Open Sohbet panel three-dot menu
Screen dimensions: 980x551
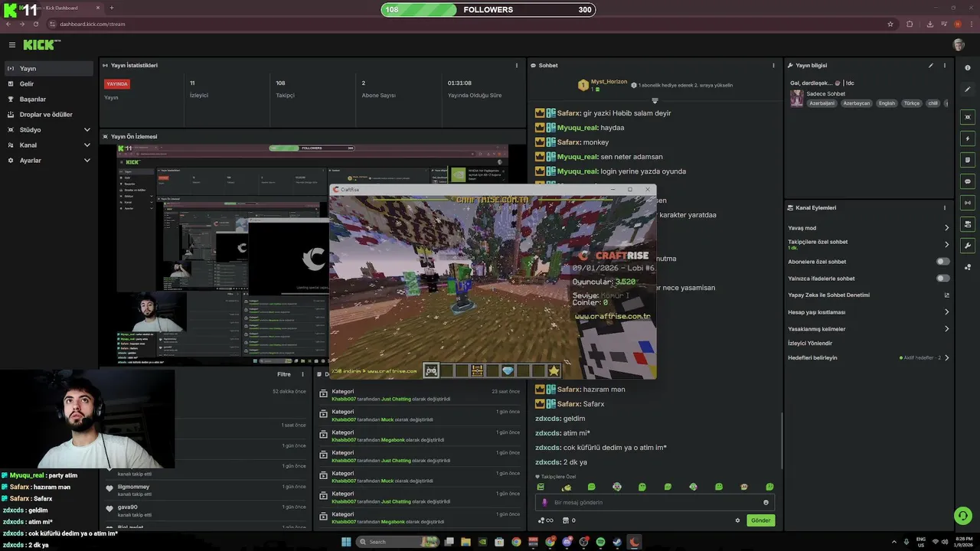tap(773, 65)
